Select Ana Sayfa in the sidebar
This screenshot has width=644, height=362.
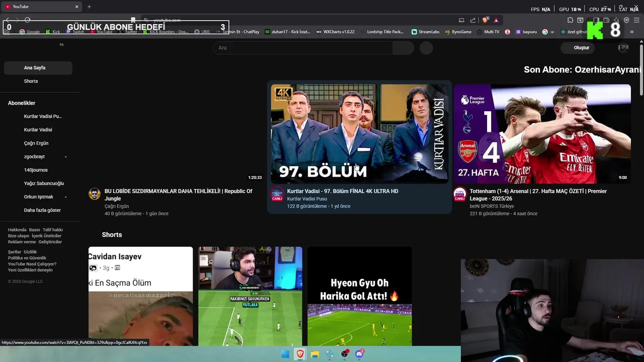coord(38,68)
